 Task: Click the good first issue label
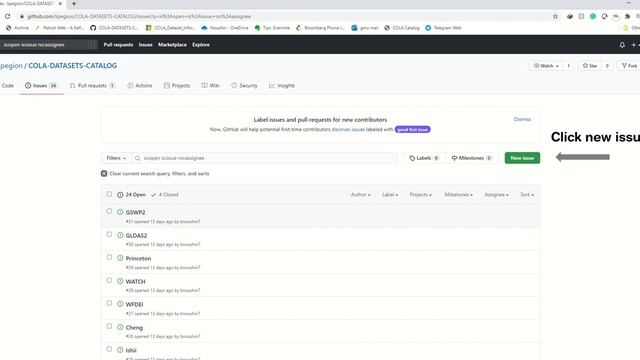click(x=413, y=129)
